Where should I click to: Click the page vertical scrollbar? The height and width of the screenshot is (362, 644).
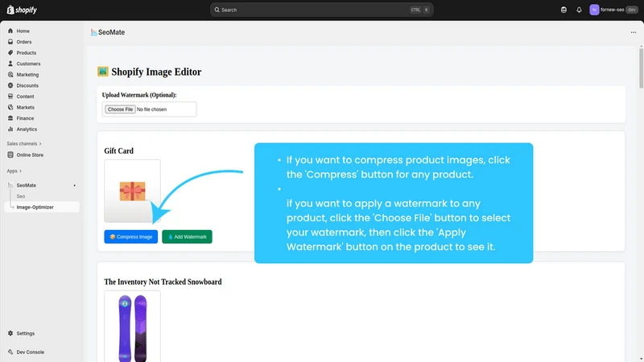pyautogui.click(x=641, y=68)
